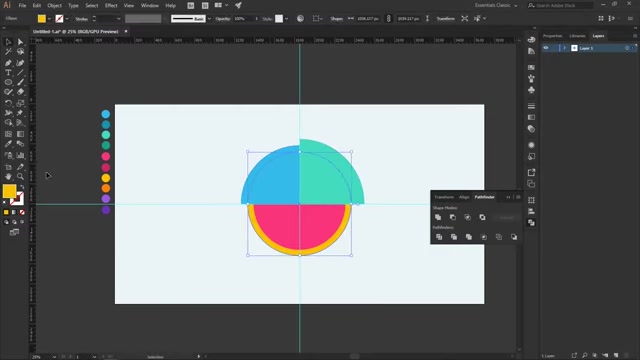Open the artboard number dropdown

[94, 357]
